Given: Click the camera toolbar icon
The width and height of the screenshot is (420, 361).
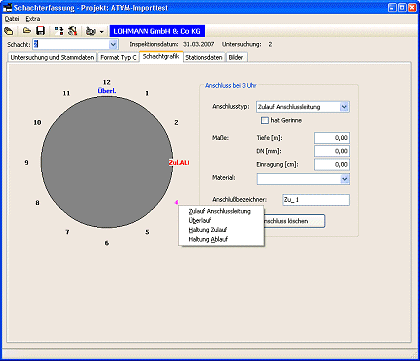Looking at the screenshot, I should point(91,31).
